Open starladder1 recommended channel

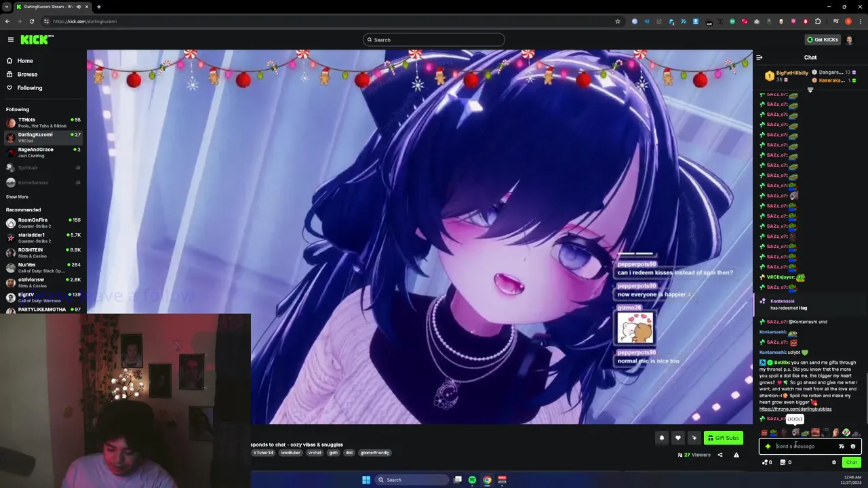click(43, 238)
